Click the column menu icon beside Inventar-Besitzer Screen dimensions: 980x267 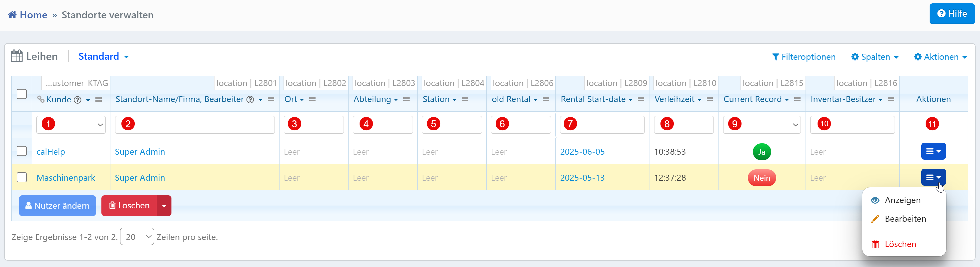(x=891, y=99)
